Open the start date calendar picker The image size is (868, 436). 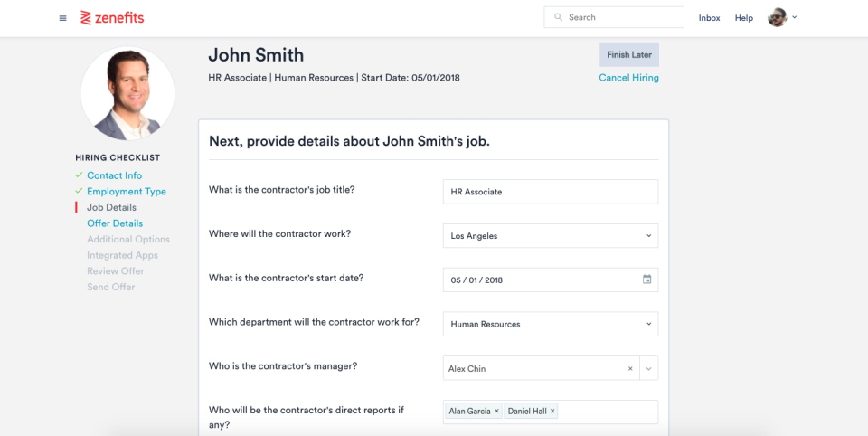pos(646,280)
